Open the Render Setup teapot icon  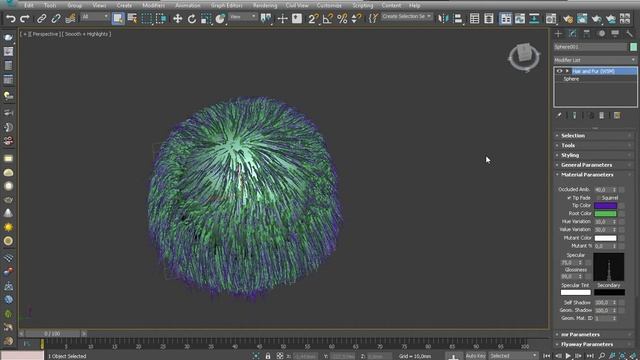tap(568, 19)
